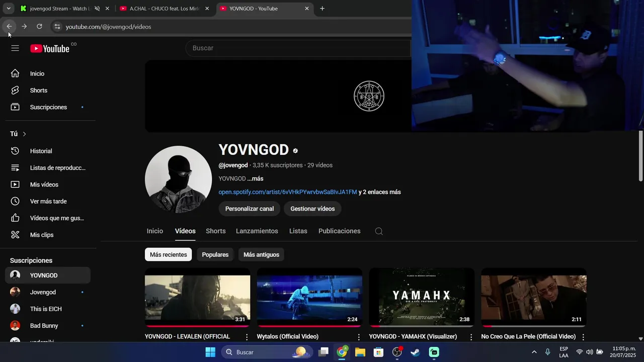Click the Windows taskbar search box
644x362 pixels.
click(267, 352)
